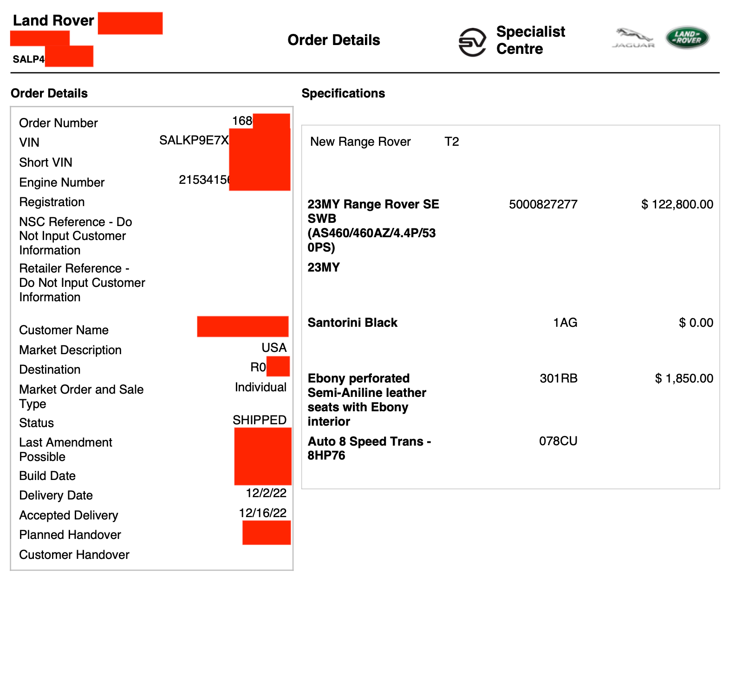Select the 'T2' code next to New Range Rover

tap(452, 142)
